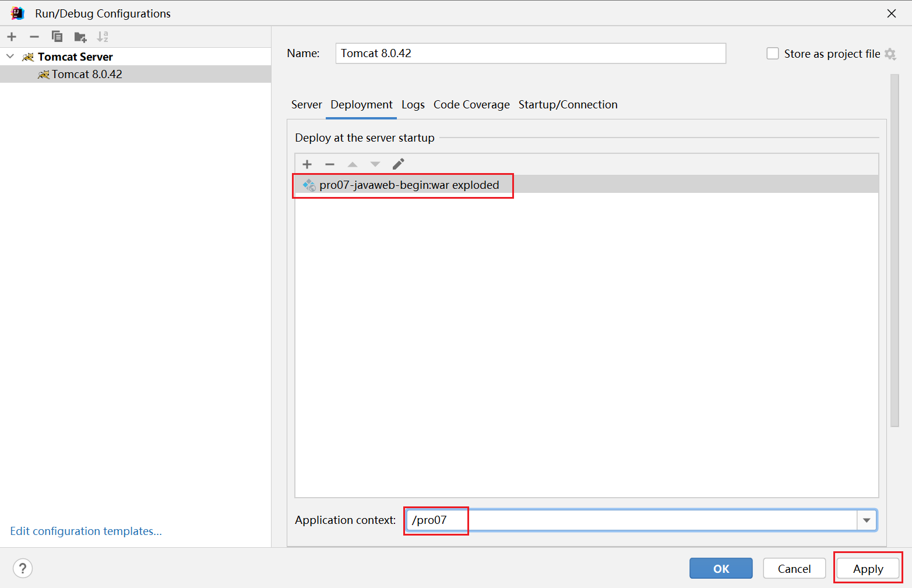Remove selected configuration with minus icon
This screenshot has height=588, width=912.
pos(34,37)
